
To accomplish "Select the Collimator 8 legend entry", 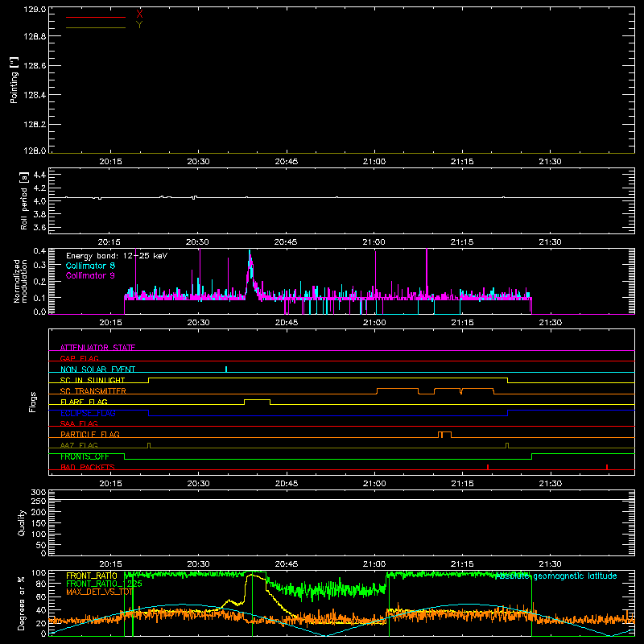I will [90, 266].
